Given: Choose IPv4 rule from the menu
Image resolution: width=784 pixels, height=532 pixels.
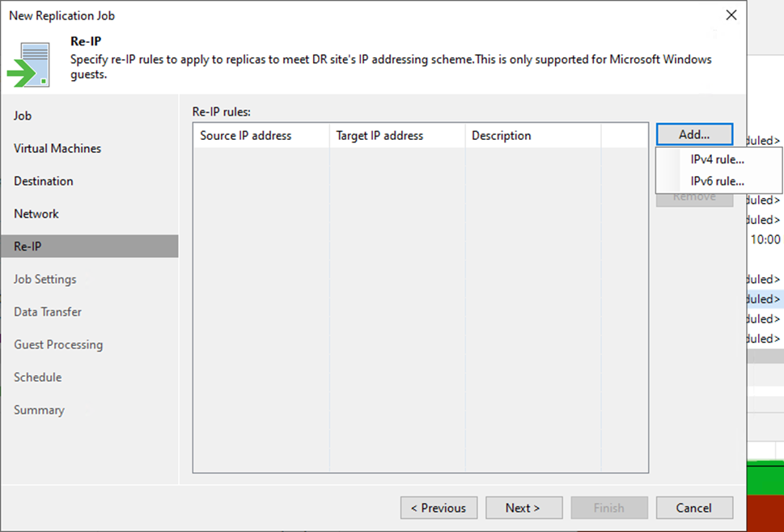Looking at the screenshot, I should pos(717,159).
